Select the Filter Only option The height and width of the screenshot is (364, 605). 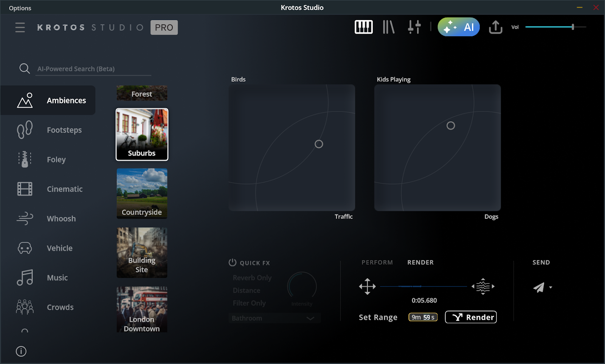coord(249,303)
